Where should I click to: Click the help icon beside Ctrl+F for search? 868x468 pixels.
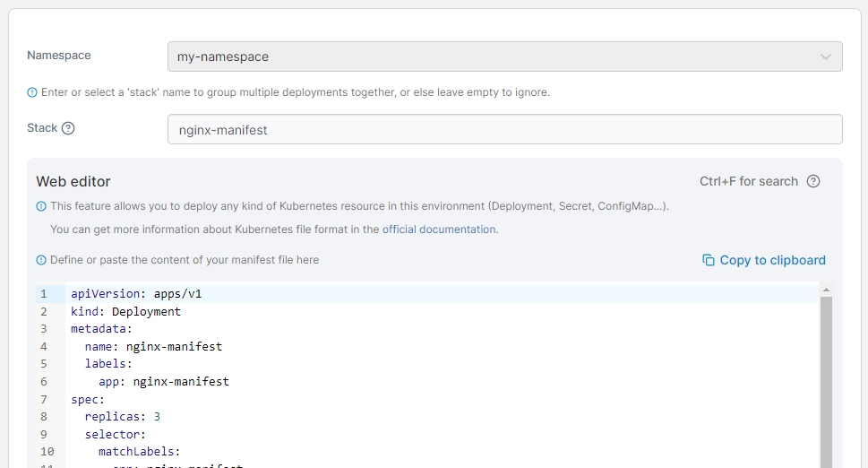click(813, 181)
